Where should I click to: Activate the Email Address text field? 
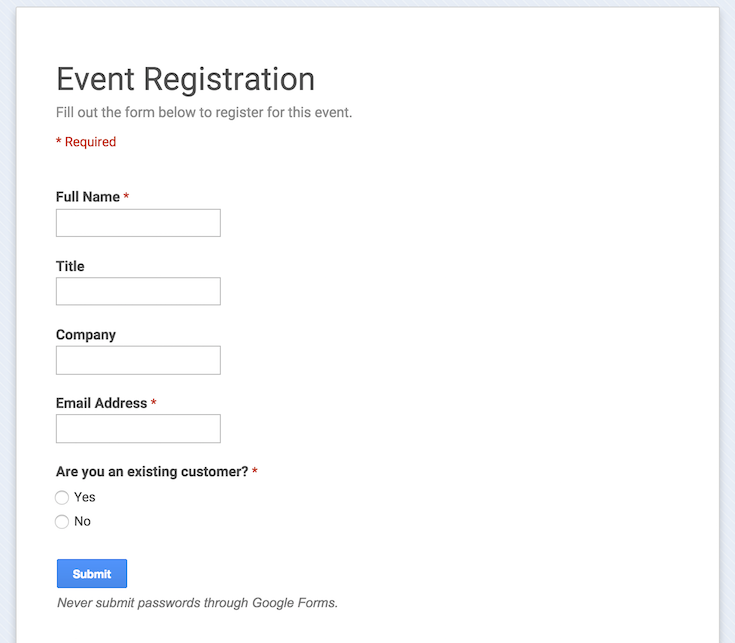(138, 429)
